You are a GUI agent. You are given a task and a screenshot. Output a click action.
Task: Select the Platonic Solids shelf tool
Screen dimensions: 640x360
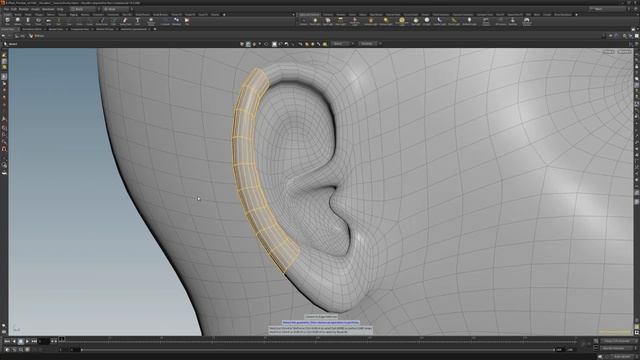(x=151, y=21)
